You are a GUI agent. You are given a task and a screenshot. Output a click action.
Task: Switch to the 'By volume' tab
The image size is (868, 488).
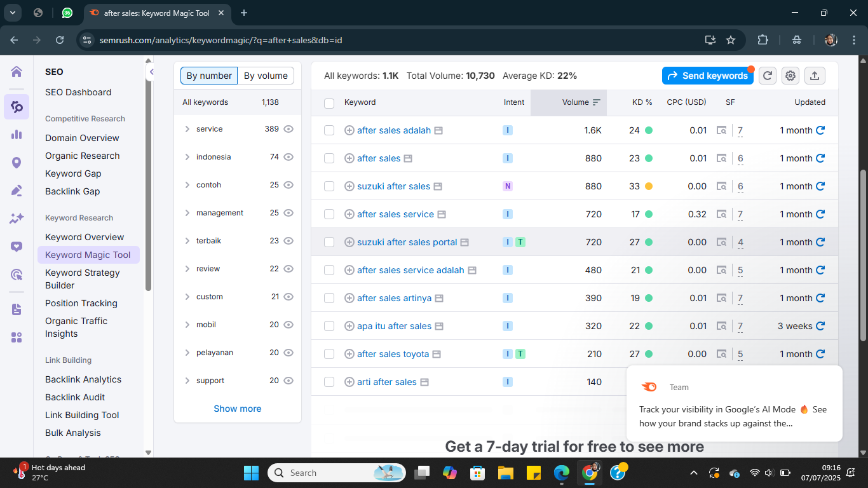[x=266, y=76]
